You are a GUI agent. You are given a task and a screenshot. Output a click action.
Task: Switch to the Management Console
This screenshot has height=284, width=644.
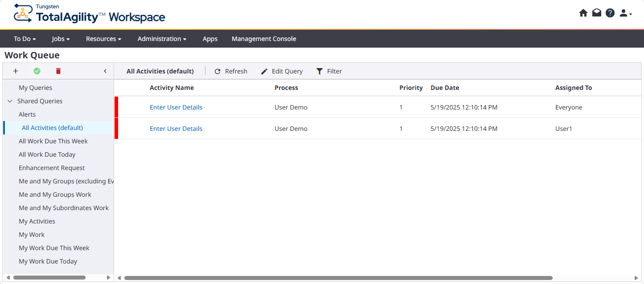tap(263, 39)
